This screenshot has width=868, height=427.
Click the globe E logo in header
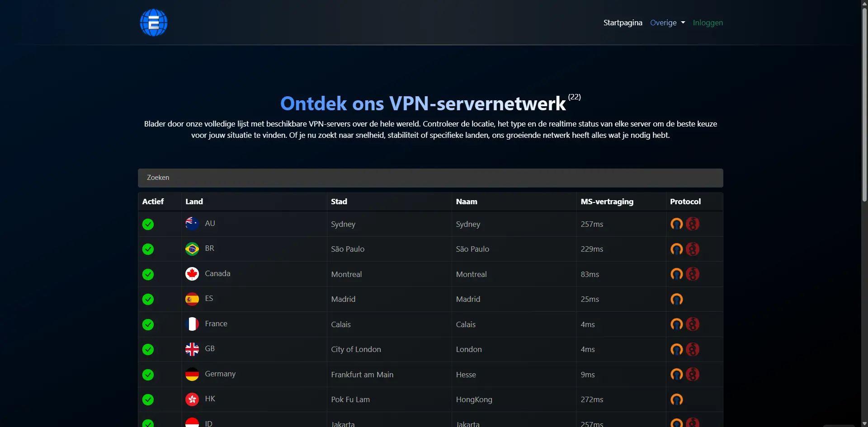(154, 23)
